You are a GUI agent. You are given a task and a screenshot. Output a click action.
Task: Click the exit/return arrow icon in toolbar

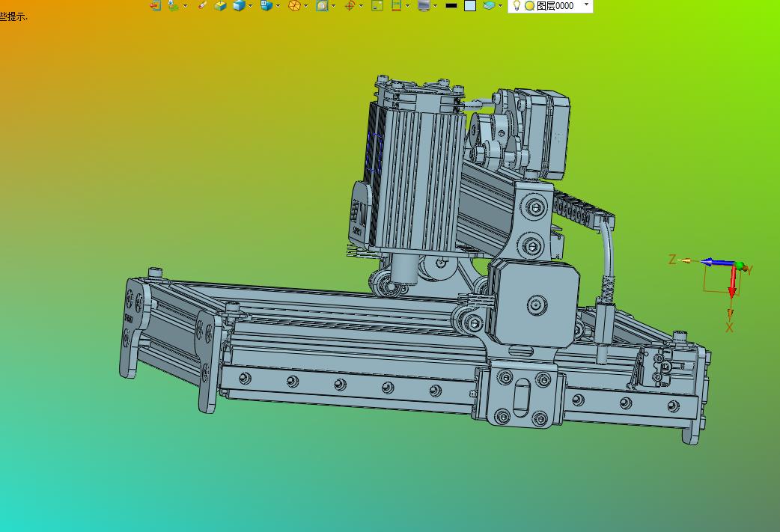[x=156, y=5]
